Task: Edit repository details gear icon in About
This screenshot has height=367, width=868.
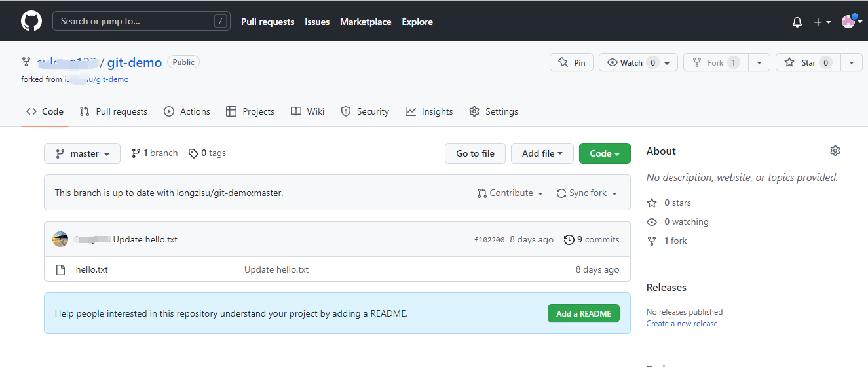Action: 835,151
